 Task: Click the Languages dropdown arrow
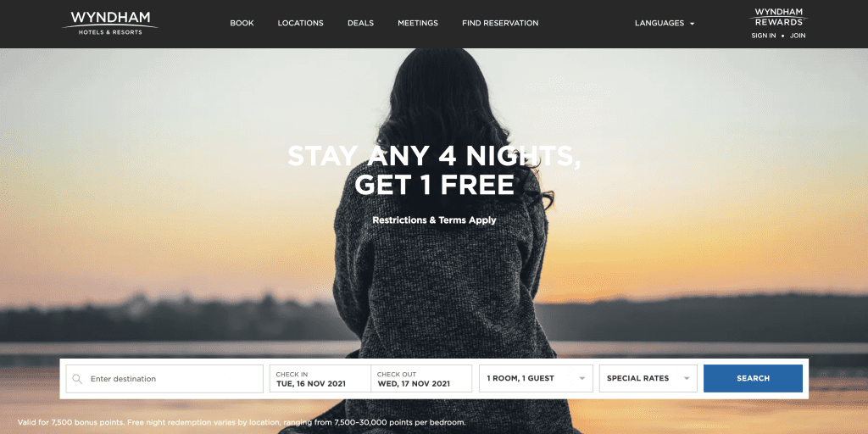pos(692,24)
